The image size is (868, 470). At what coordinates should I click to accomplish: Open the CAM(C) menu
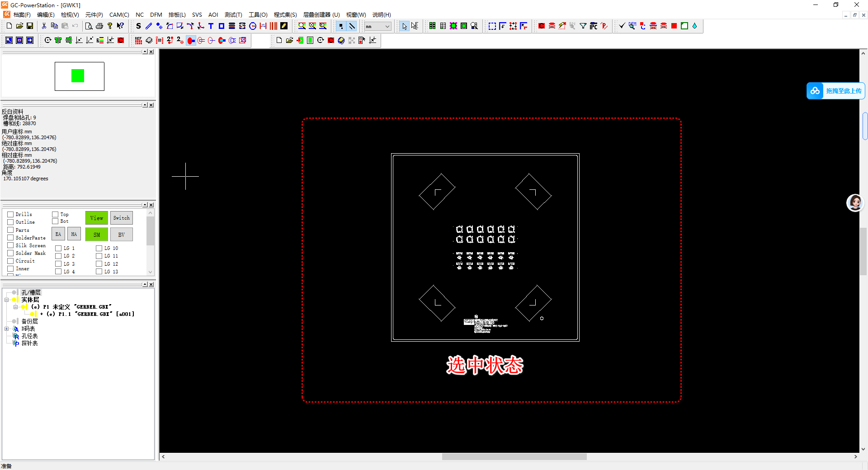pyautogui.click(x=119, y=15)
